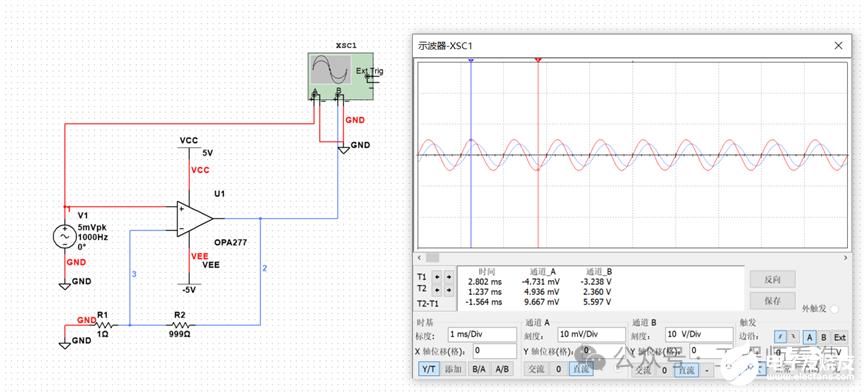Screen dimensions: 865x392
Task: Enable Y/T display mode
Action: point(428,369)
